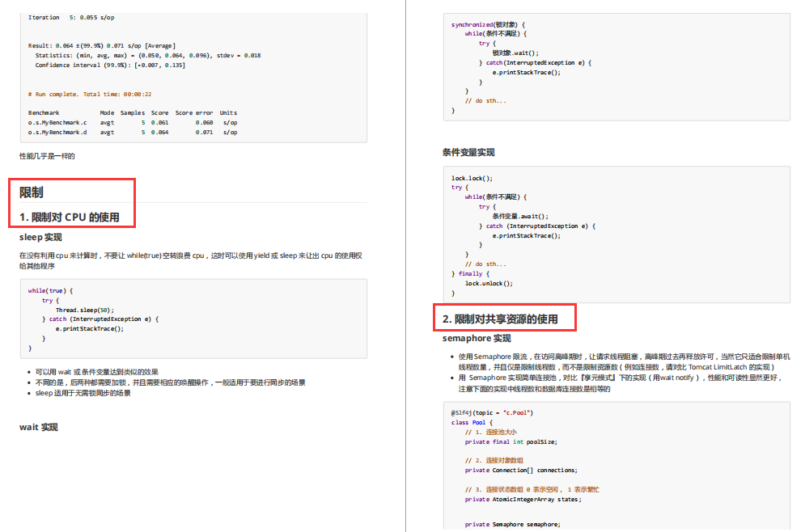Click the "Score error" column header
This screenshot has height=532, width=805.
(194, 113)
